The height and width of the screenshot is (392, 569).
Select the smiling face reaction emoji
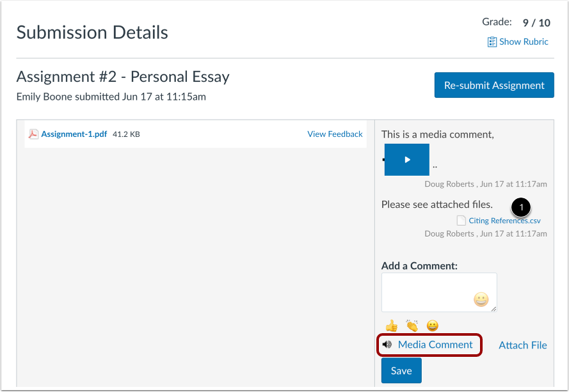(x=433, y=325)
